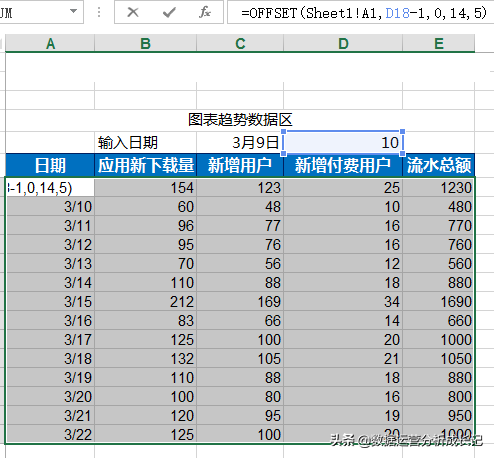Screen dimensions: 494x458
Task: Select revenue value 560 cell
Action: [439, 264]
